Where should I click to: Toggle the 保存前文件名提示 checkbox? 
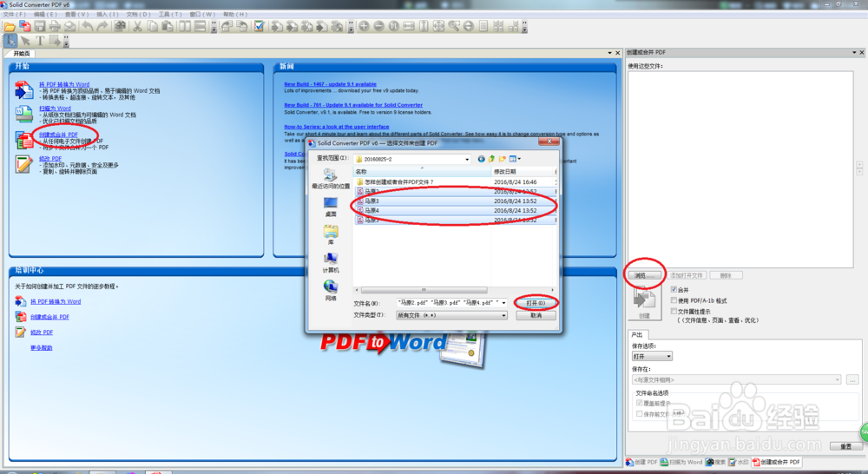click(x=640, y=413)
